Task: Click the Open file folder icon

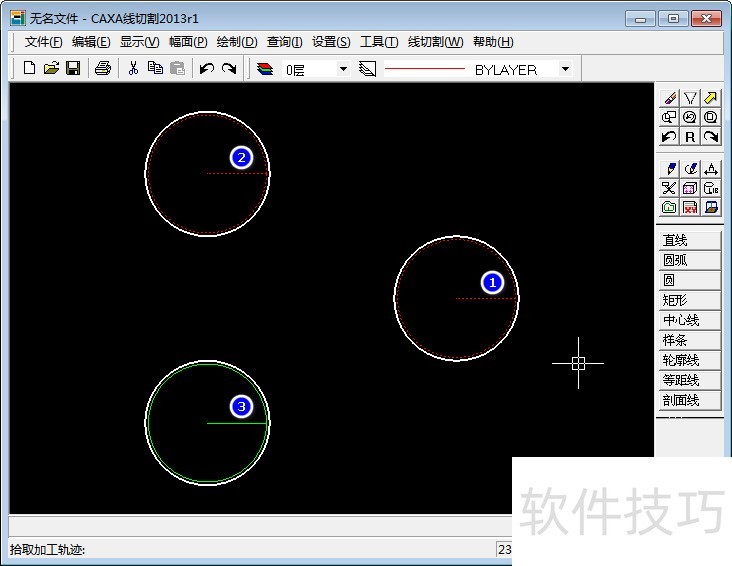Action: pos(51,69)
